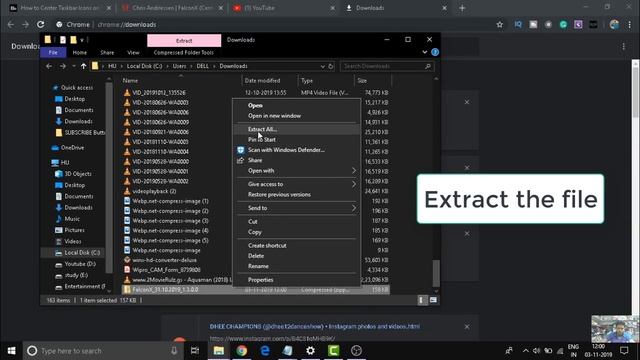Open Compressed Folder Tools tab
This screenshot has width=640, height=360.
(183, 53)
